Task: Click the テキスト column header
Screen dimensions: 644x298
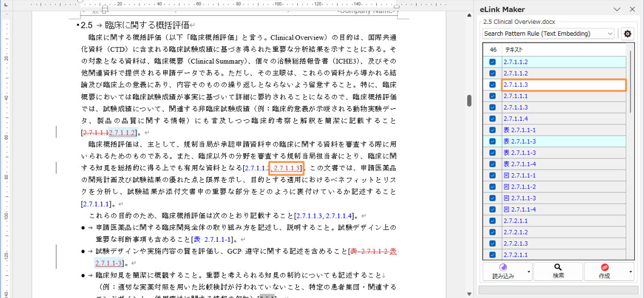Action: click(563, 49)
